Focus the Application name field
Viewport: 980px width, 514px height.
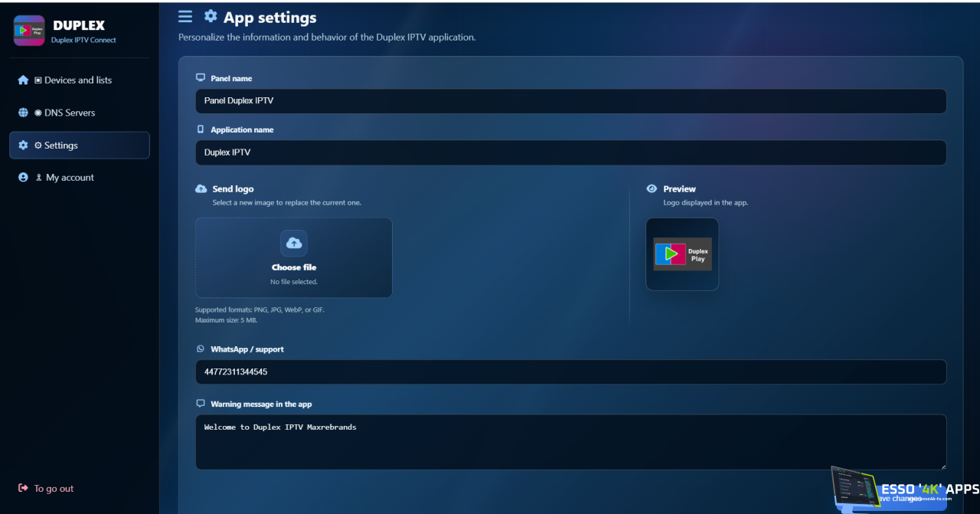tap(571, 152)
